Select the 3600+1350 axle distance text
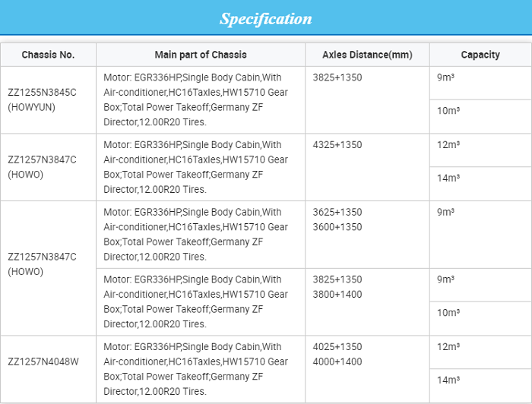This screenshot has height=404, width=532. 337,227
